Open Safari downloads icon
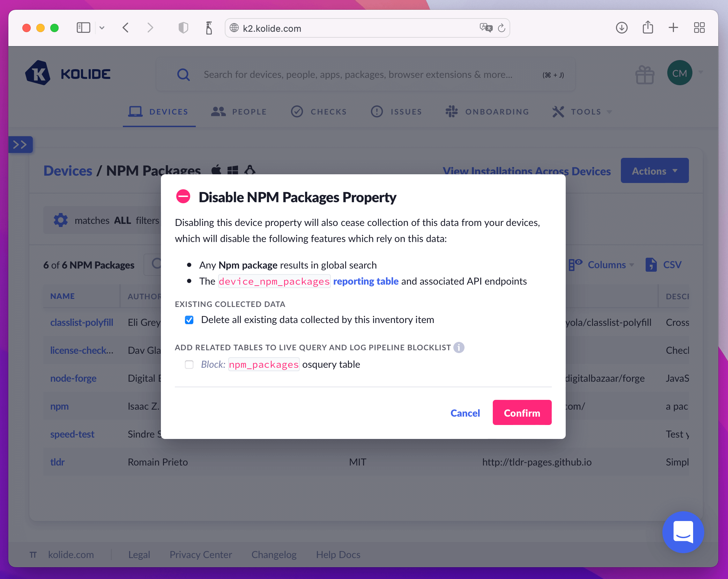The width and height of the screenshot is (728, 579). pos(622,28)
